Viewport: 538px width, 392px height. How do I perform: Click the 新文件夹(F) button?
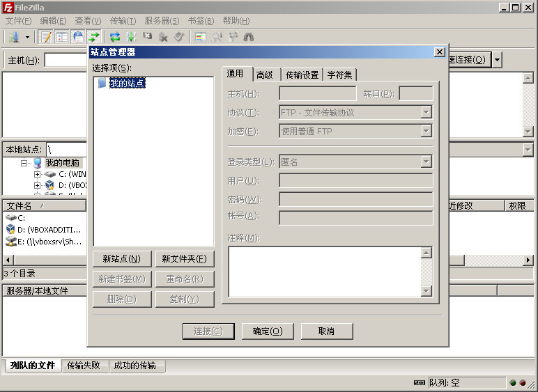(185, 259)
